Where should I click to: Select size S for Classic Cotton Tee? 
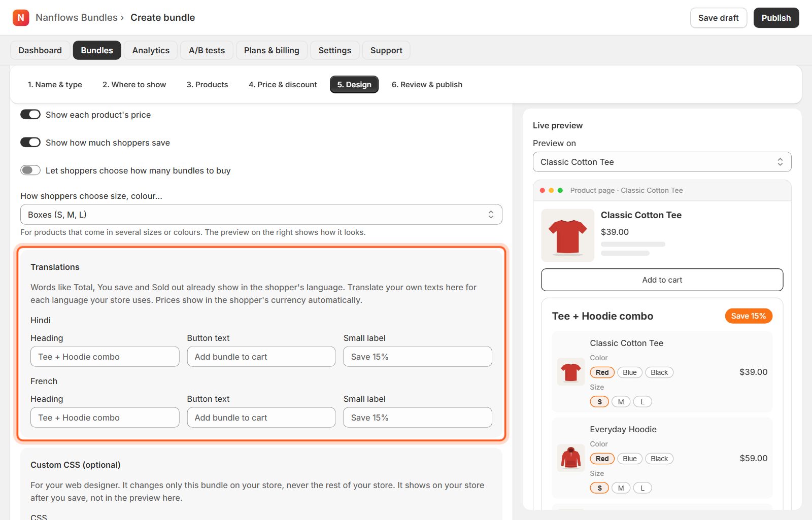tap(599, 402)
